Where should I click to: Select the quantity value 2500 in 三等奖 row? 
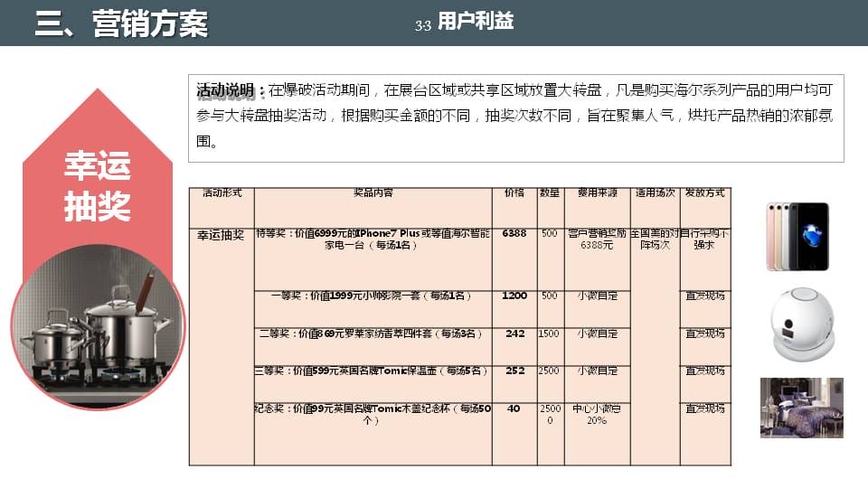(x=549, y=371)
